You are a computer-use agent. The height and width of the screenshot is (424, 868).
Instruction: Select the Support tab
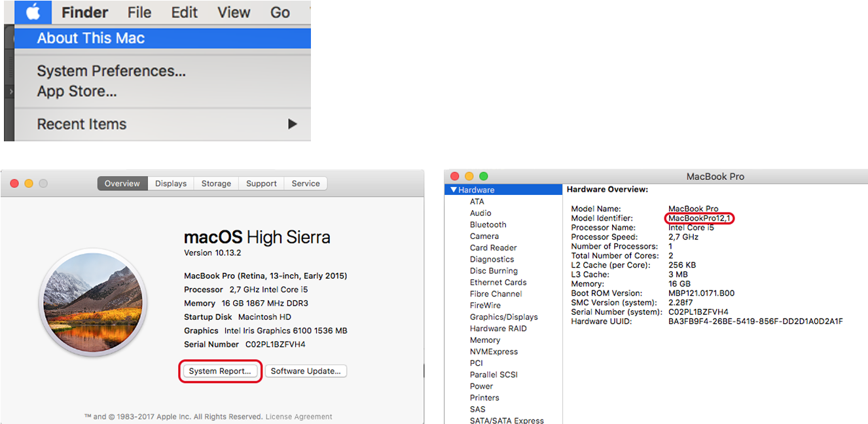(261, 183)
